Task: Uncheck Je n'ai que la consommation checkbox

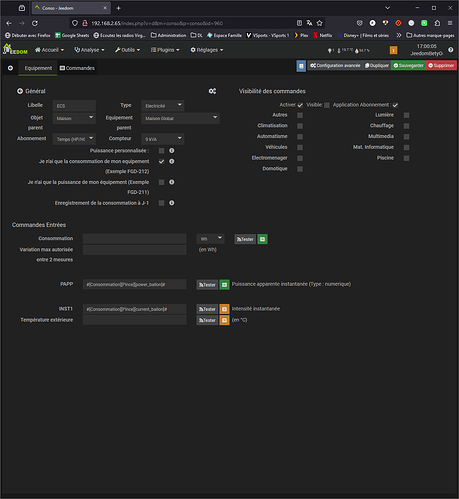Action: click(x=162, y=161)
